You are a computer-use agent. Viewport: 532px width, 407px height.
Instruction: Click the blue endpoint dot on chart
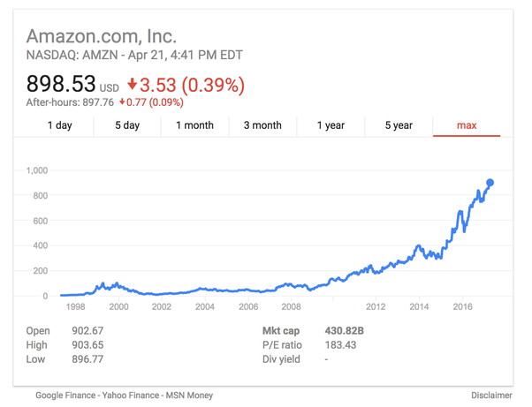tap(490, 183)
